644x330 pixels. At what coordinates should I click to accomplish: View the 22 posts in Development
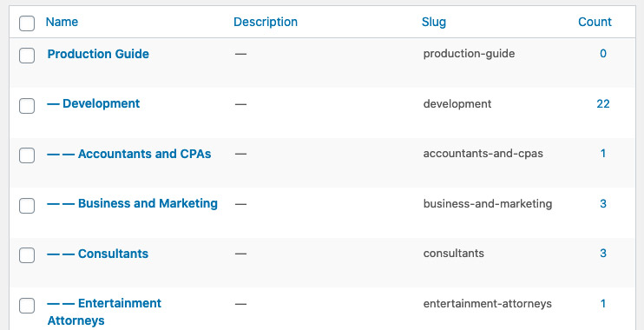[x=603, y=104]
